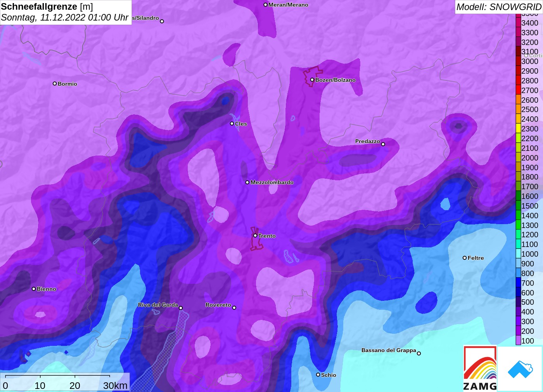This screenshot has width=543, height=392.
Task: Click the Feltre marker dot
Action: (465, 258)
